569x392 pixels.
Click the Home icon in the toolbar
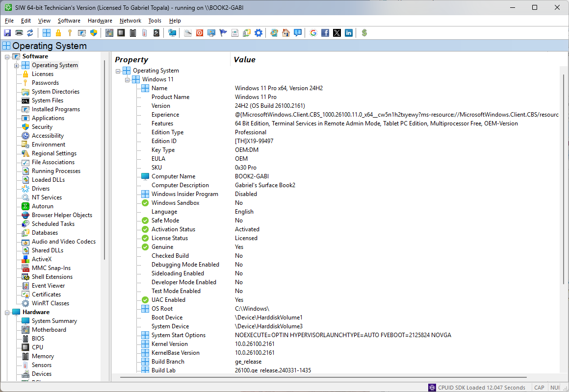click(x=286, y=33)
